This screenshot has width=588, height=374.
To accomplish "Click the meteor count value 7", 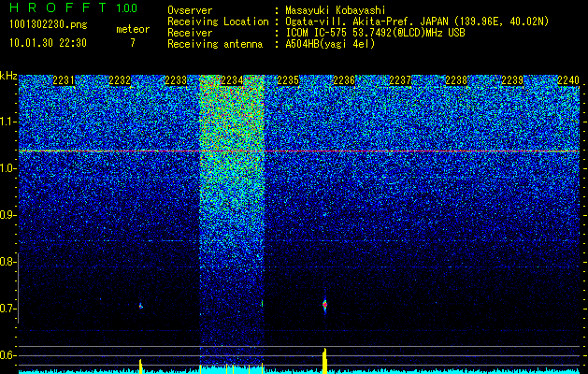I will [133, 43].
